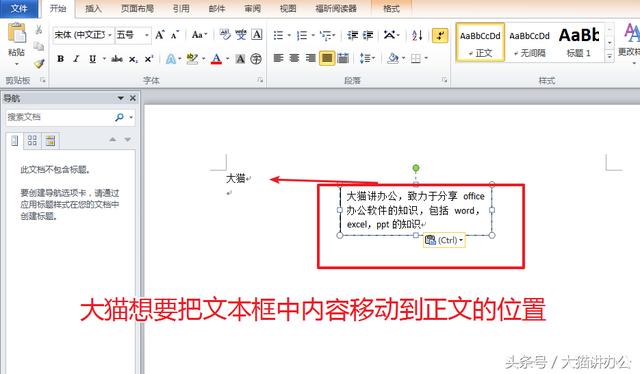
Task: Click search magnifier in navigation pane
Action: pos(119,117)
